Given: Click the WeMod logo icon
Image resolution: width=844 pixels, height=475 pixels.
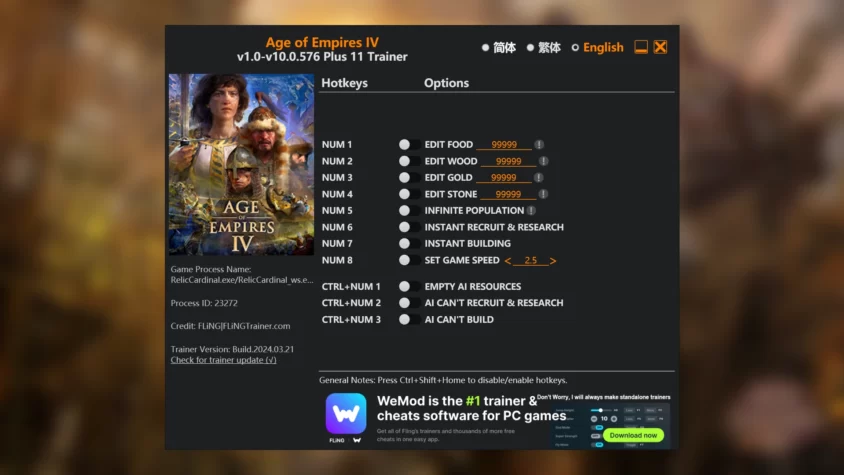Looking at the screenshot, I should tap(346, 413).
